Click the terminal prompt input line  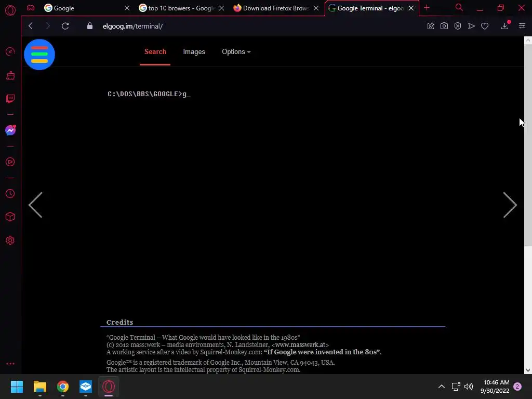(149, 94)
